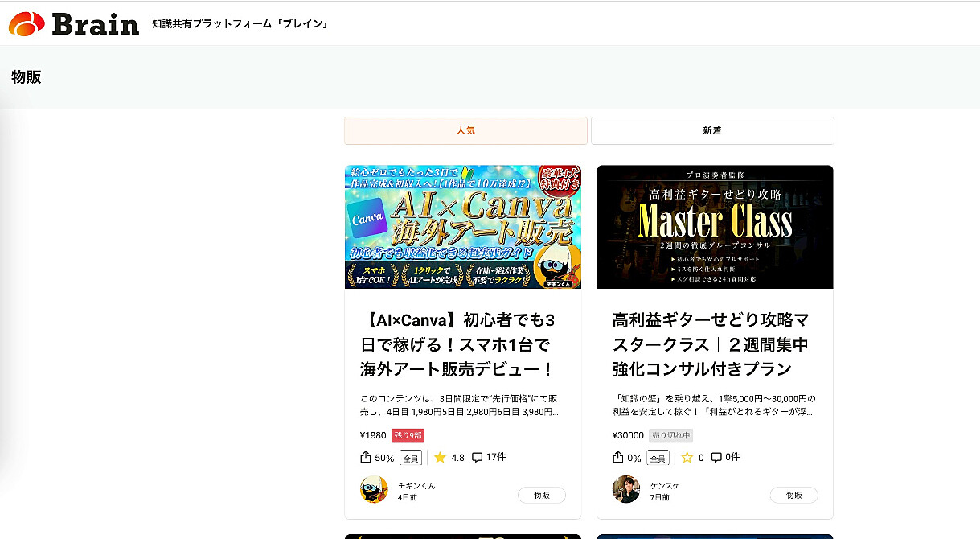The height and width of the screenshot is (539, 980).
Task: Click the 0件 review count
Action: [732, 457]
